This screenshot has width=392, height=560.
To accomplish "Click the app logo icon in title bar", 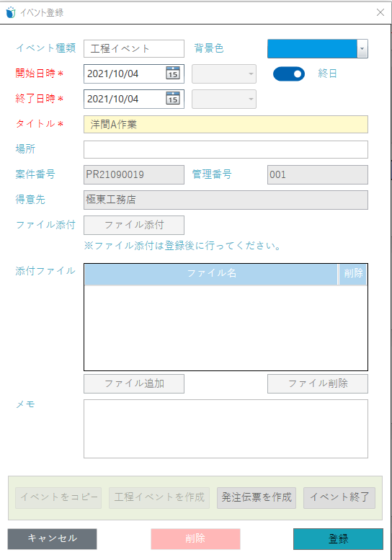I will (11, 12).
